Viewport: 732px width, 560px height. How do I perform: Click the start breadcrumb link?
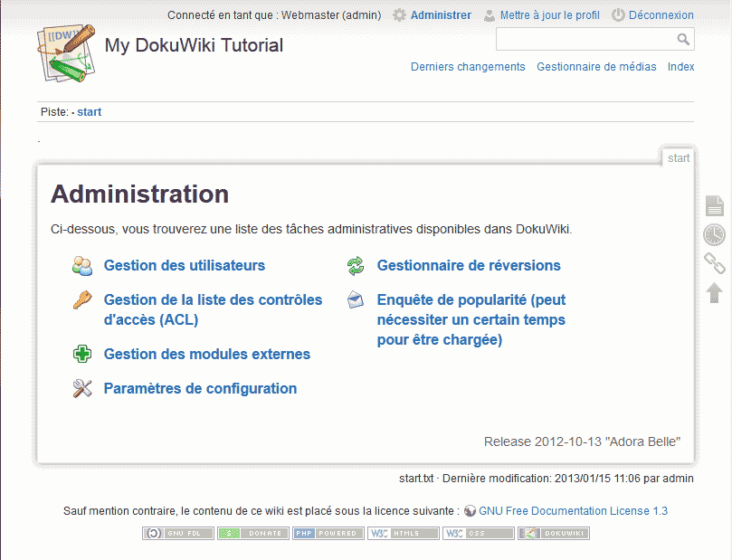(90, 112)
